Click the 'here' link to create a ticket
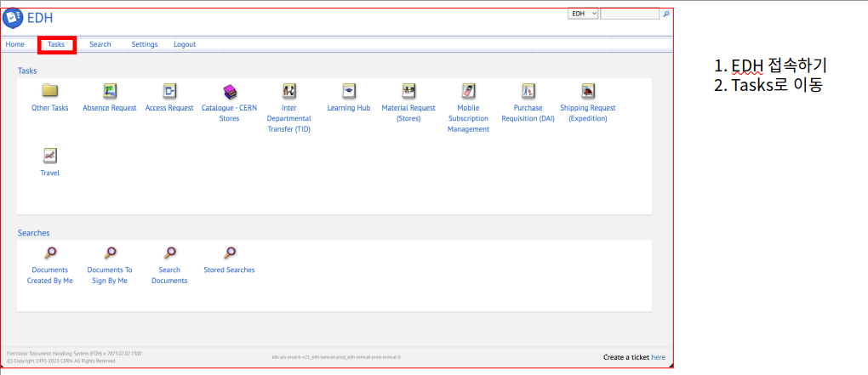This screenshot has height=375, width=868. pos(658,357)
